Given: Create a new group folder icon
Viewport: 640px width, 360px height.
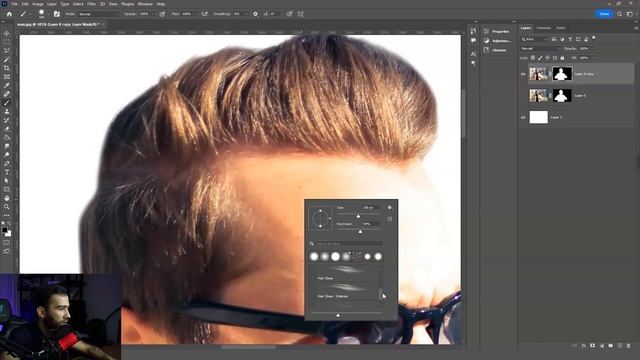Looking at the screenshot, I should pyautogui.click(x=611, y=346).
